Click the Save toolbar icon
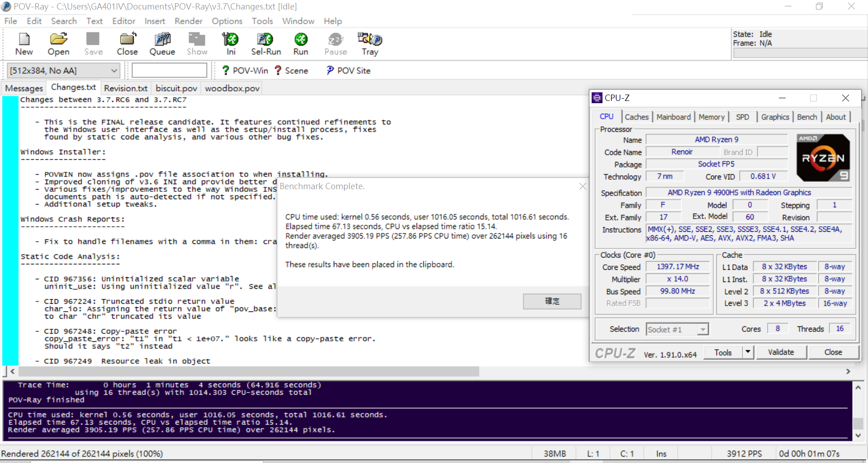Screen dimensions: 868x463 [x=93, y=44]
